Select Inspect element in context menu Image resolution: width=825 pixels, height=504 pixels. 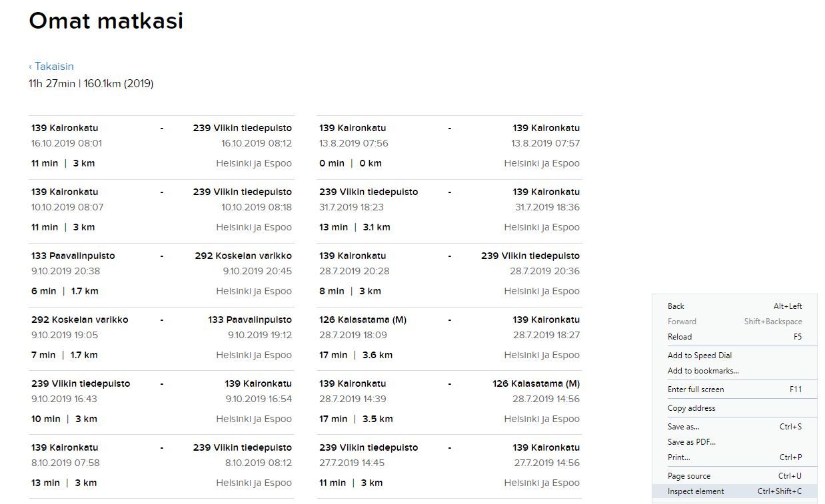pyautogui.click(x=734, y=491)
